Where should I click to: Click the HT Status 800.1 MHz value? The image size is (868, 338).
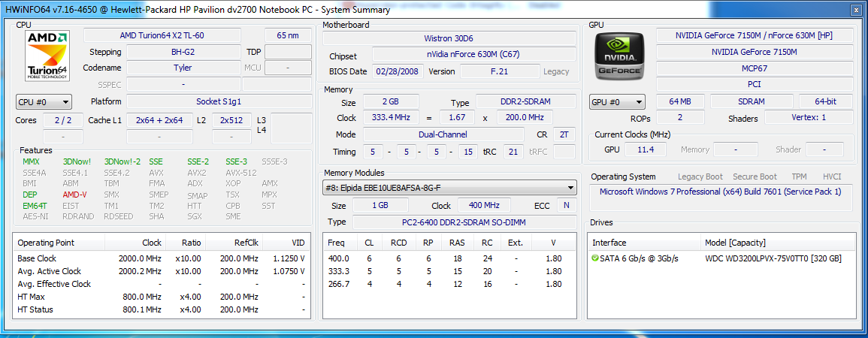click(142, 309)
